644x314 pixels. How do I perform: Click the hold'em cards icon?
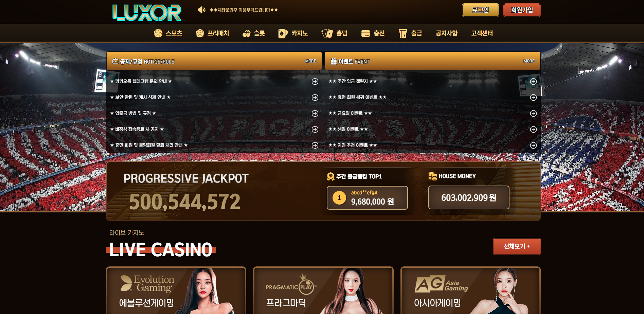[x=327, y=33]
